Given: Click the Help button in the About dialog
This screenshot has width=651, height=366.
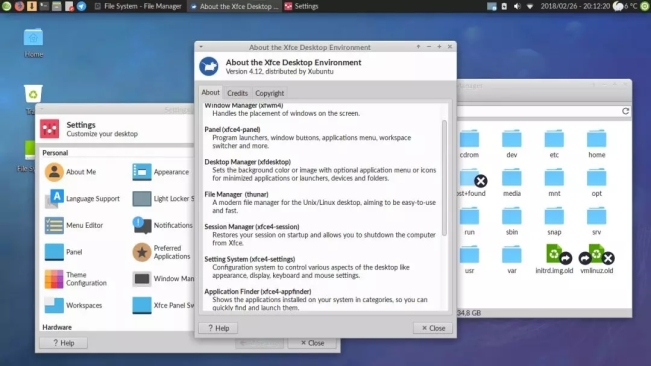Looking at the screenshot, I should [218, 328].
